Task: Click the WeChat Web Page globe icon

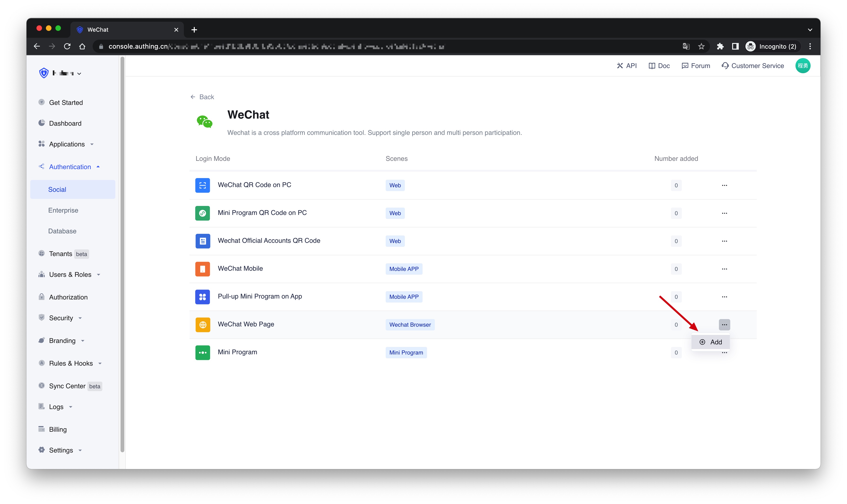Action: (203, 325)
